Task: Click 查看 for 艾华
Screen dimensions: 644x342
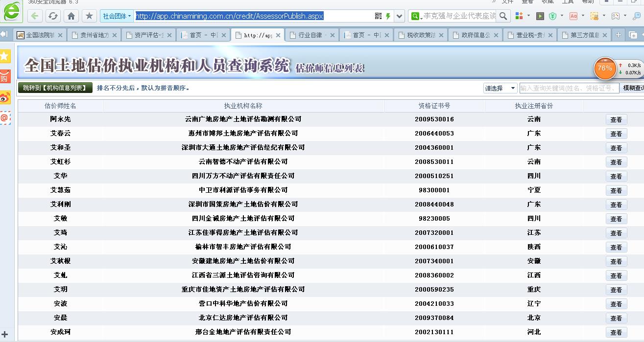Action: [616, 176]
